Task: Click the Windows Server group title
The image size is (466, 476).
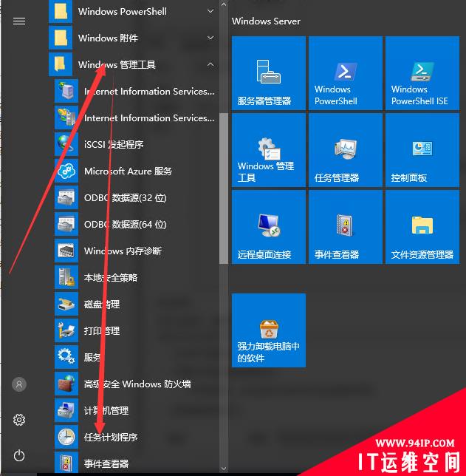Action: point(266,21)
